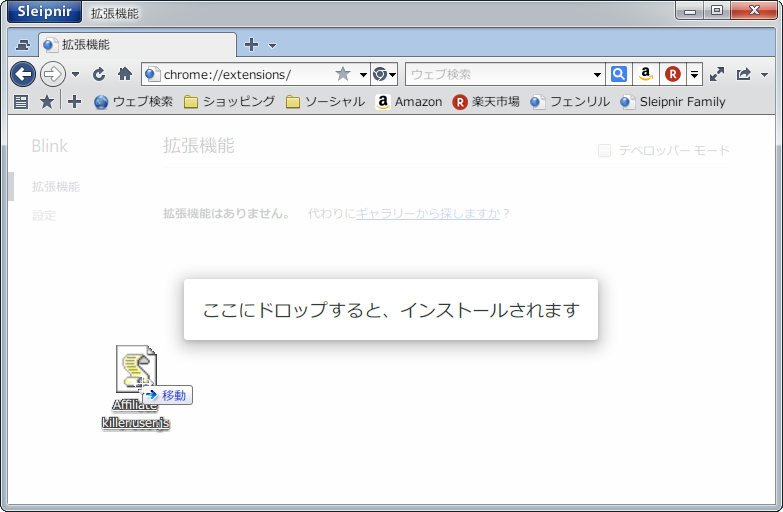783x512 pixels.
Task: Run search with magnifier button
Action: coord(619,74)
